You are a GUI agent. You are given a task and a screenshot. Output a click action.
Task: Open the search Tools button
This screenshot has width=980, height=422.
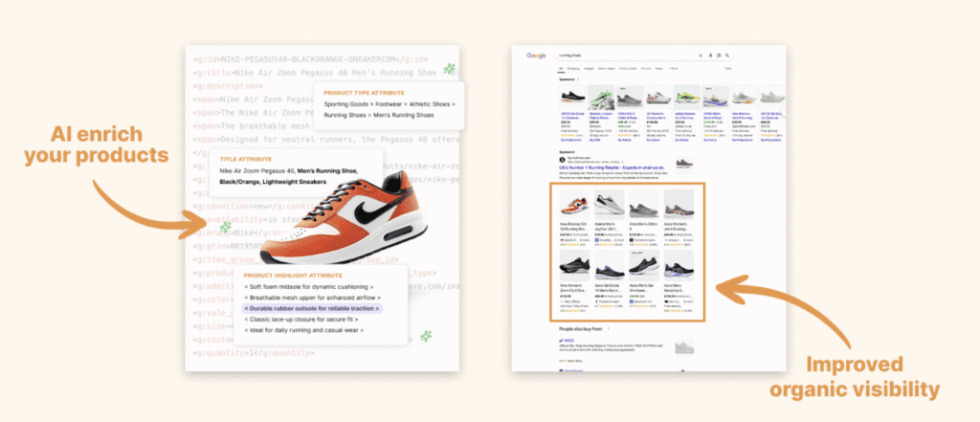point(727,68)
